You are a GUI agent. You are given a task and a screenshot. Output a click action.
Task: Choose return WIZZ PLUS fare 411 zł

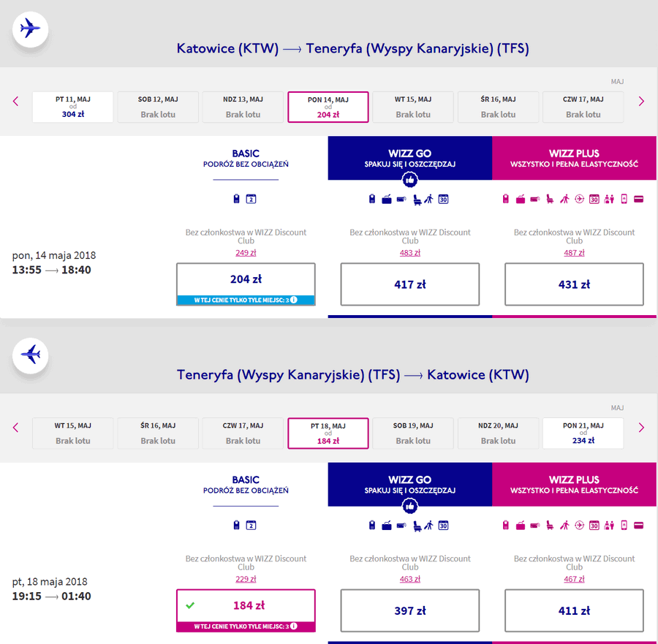point(574,610)
